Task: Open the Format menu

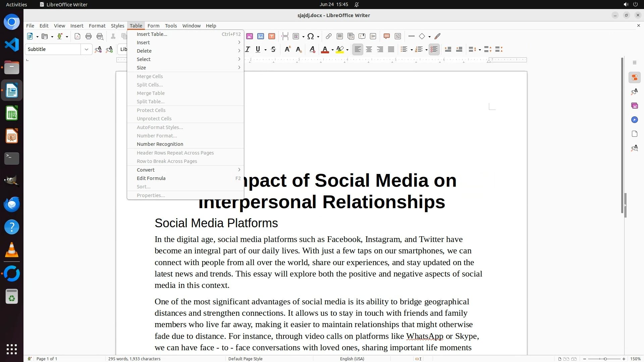Action: click(x=97, y=26)
